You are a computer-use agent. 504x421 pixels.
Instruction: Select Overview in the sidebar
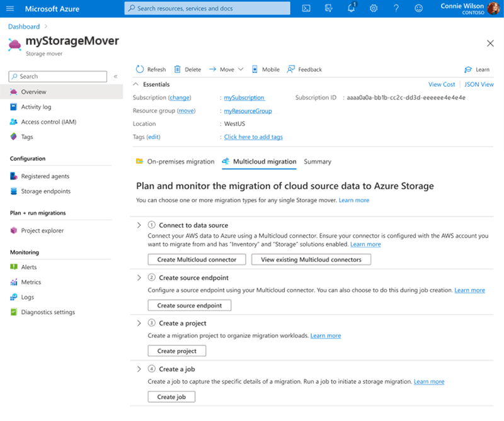pyautogui.click(x=61, y=92)
